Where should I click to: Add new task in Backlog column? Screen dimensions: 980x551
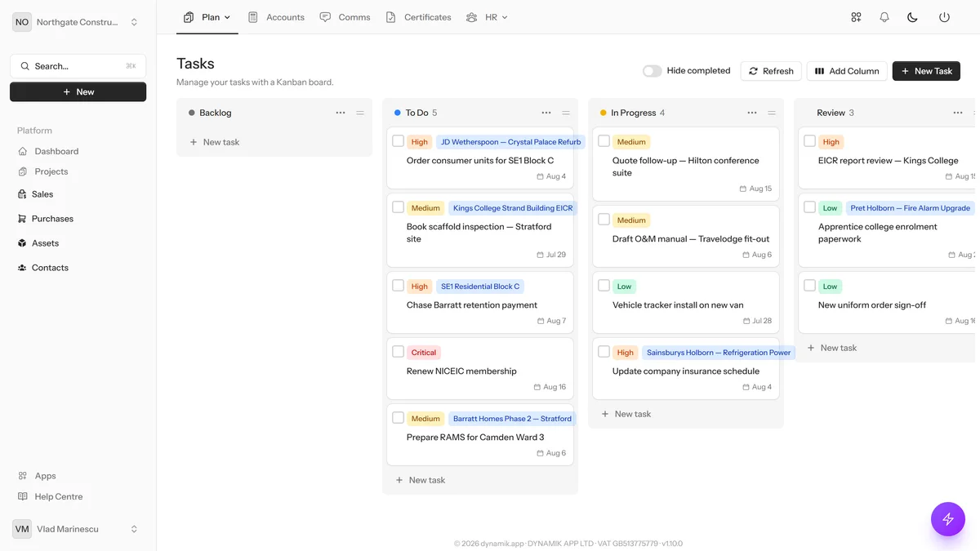click(215, 142)
